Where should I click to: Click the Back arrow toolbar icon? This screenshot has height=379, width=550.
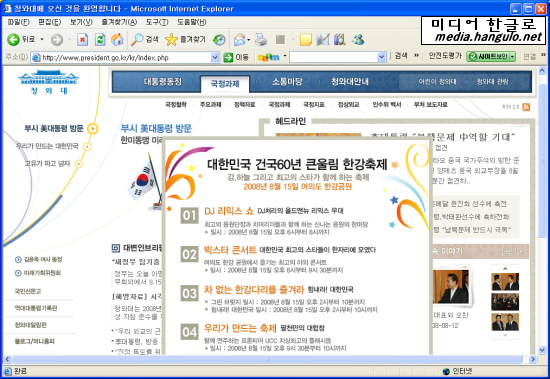tap(13, 40)
